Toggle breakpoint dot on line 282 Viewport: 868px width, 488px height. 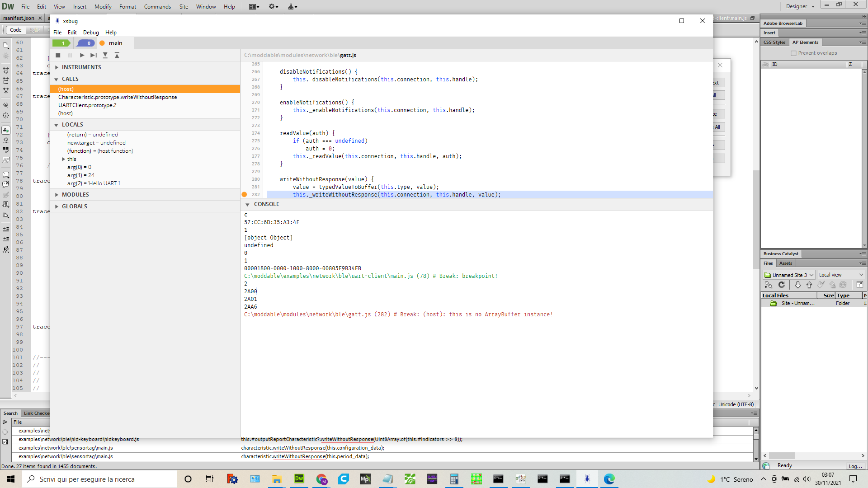pyautogui.click(x=244, y=195)
